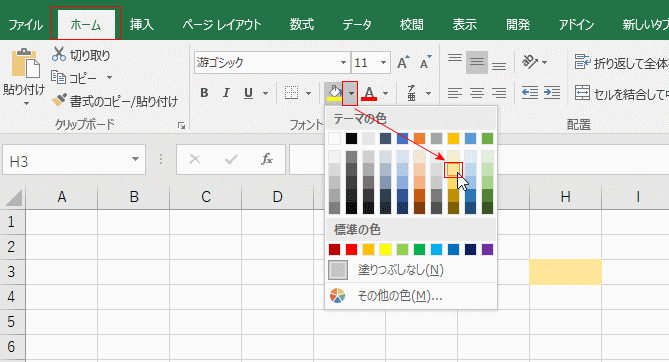Pick the yellow swatch in 標準の色
The height and width of the screenshot is (362, 669).
(x=385, y=249)
